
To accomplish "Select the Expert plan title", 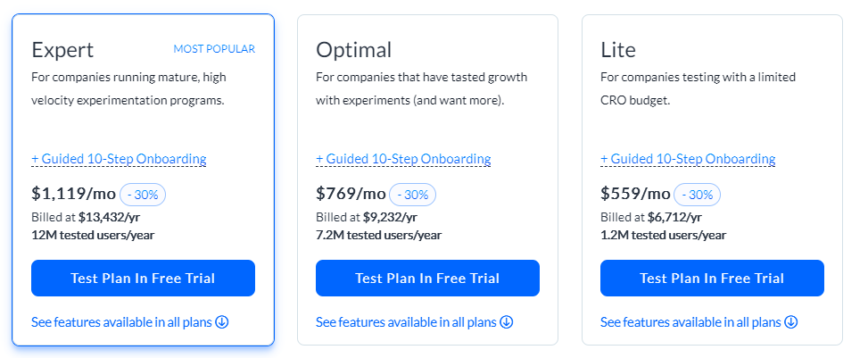I will tap(62, 50).
